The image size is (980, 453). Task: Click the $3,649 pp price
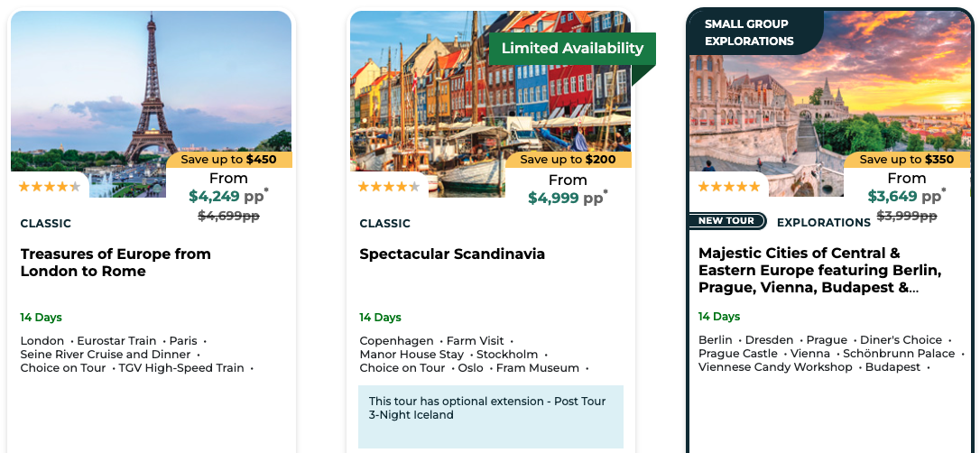pos(905,196)
